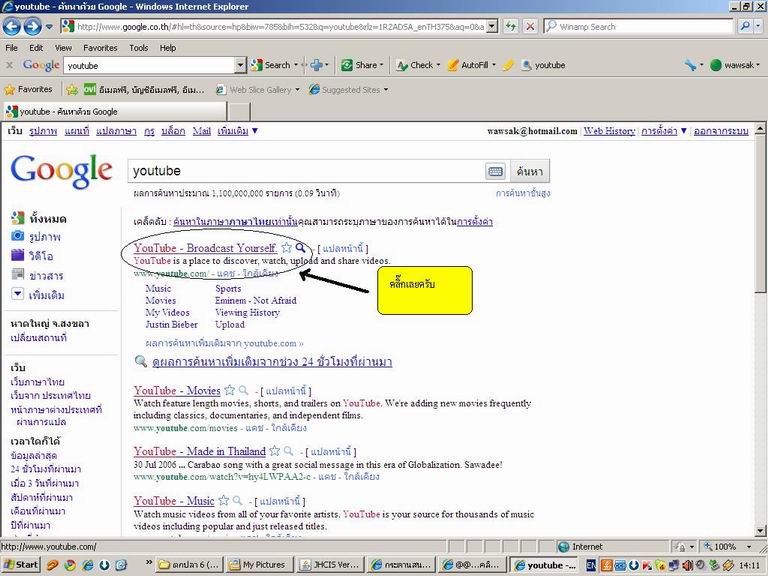768x576 pixels.
Task: Click the star icon beside YouTube - Movies
Action: 229,390
